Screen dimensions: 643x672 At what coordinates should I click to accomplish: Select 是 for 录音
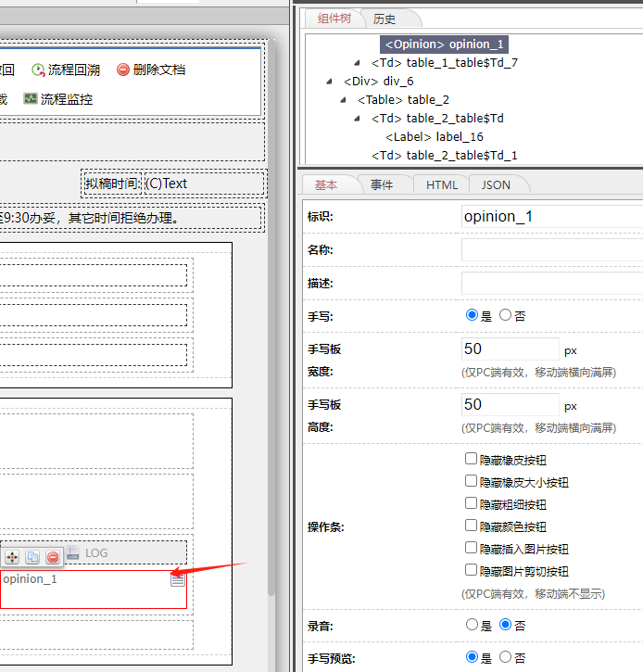pyautogui.click(x=472, y=625)
